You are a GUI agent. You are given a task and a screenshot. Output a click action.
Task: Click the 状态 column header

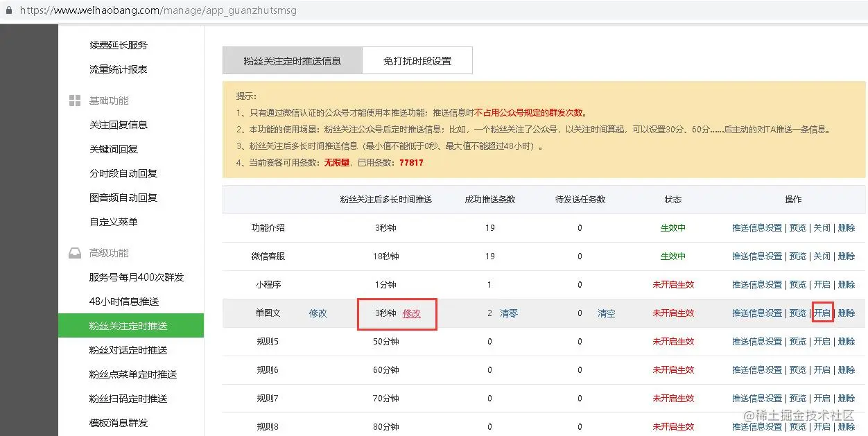pyautogui.click(x=672, y=199)
